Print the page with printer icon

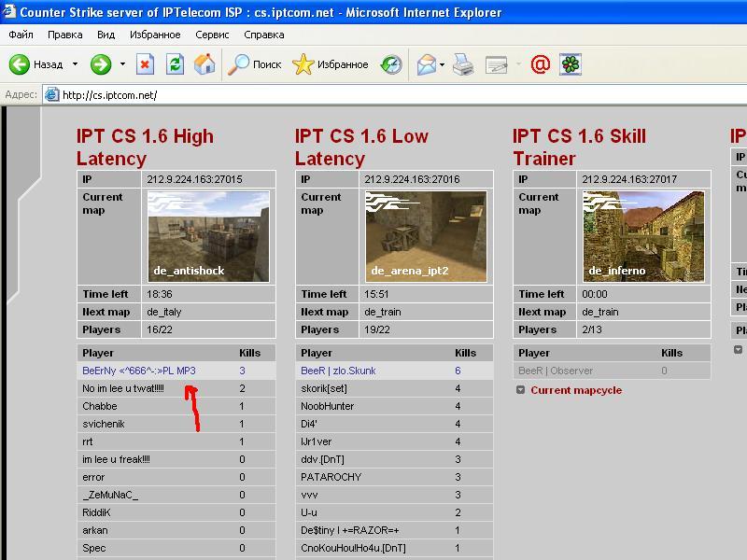[463, 64]
